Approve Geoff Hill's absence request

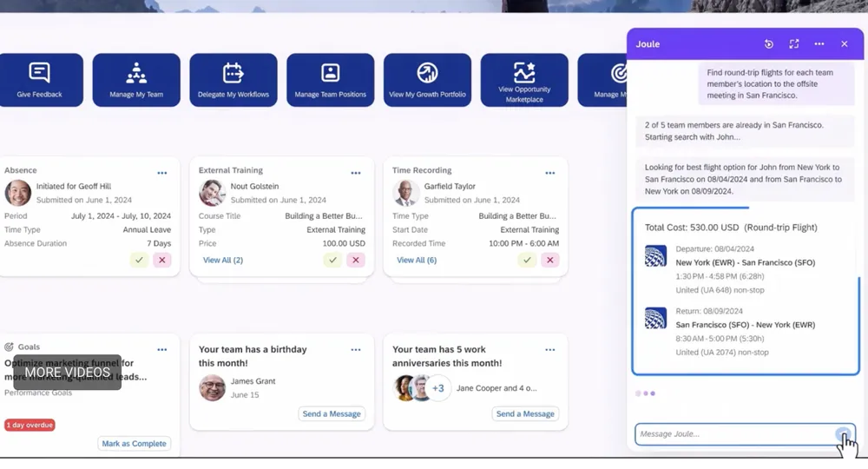pyautogui.click(x=139, y=260)
